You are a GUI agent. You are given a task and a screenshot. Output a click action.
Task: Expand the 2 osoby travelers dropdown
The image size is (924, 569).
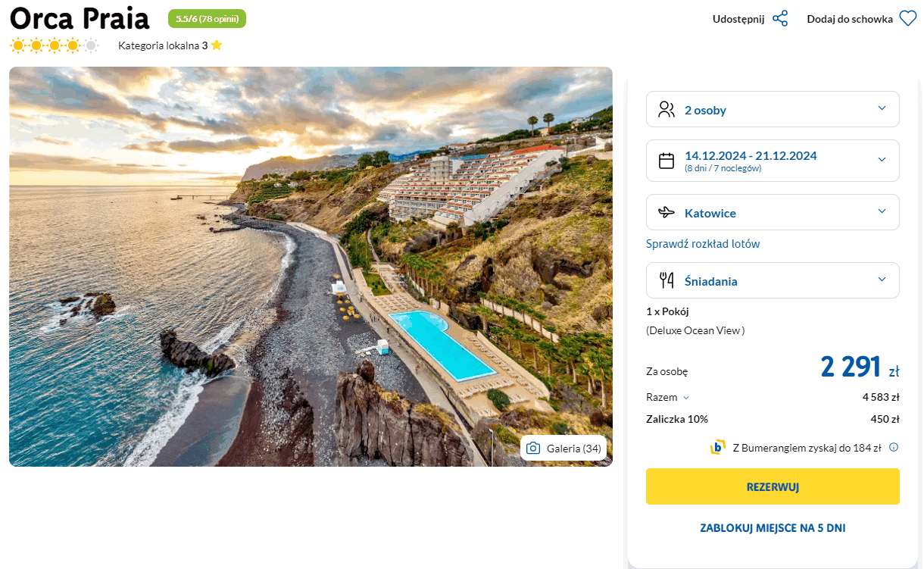[882, 108]
